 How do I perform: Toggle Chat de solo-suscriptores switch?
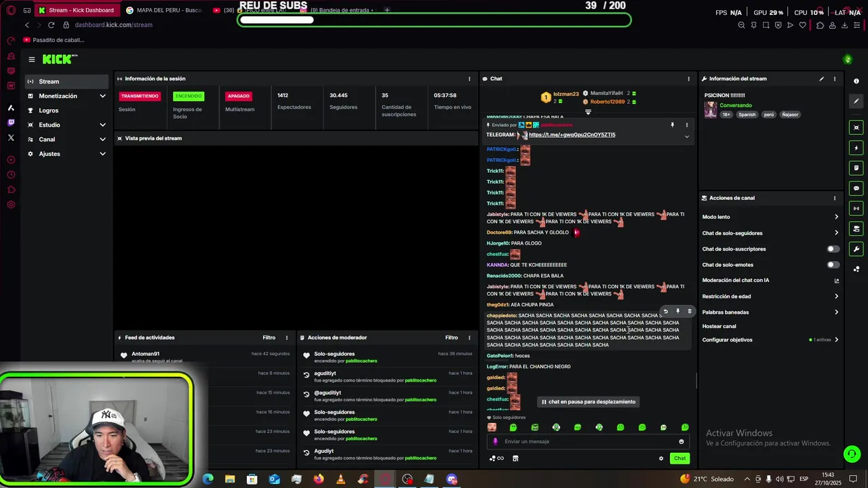(833, 249)
